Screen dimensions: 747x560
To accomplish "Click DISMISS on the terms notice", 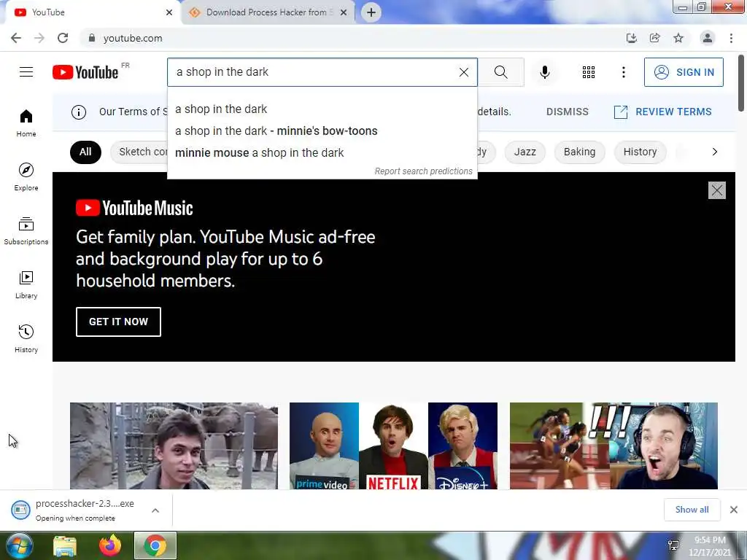I will pyautogui.click(x=568, y=112).
